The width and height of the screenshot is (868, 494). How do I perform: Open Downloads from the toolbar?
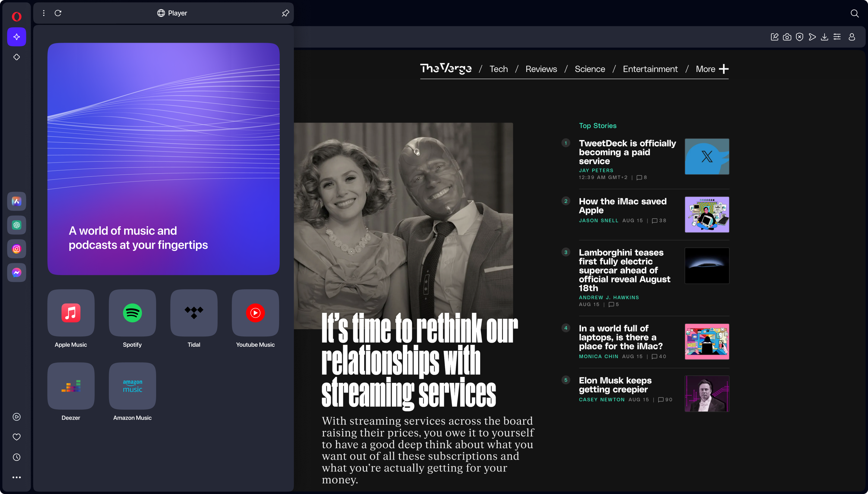[x=825, y=37]
